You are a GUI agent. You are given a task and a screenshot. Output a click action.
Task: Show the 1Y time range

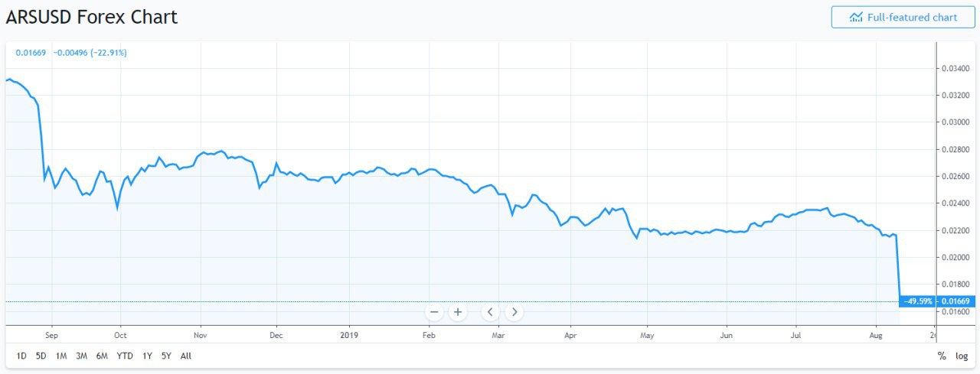[x=146, y=356]
